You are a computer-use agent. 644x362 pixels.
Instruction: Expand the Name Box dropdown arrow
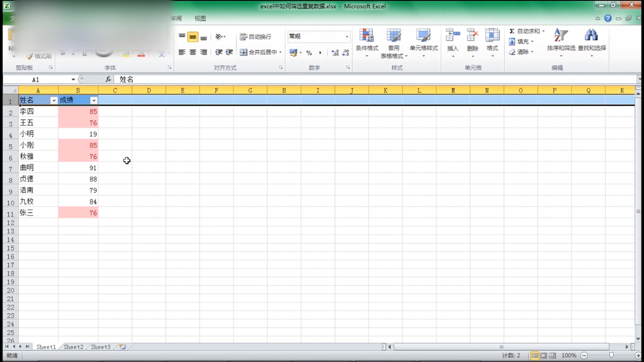click(x=73, y=79)
